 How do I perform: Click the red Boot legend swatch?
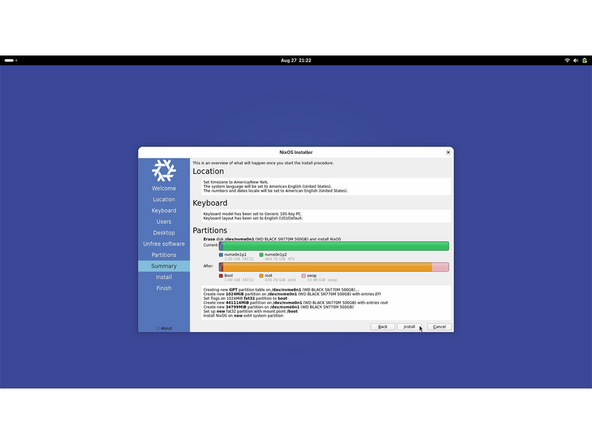pyautogui.click(x=221, y=276)
